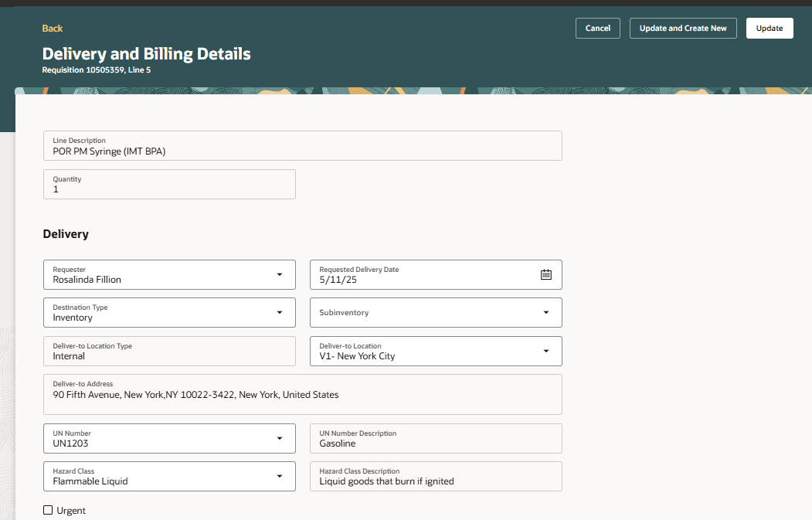This screenshot has height=520, width=812.
Task: Open the Requested Delivery Date calendar picker
Action: (x=545, y=274)
